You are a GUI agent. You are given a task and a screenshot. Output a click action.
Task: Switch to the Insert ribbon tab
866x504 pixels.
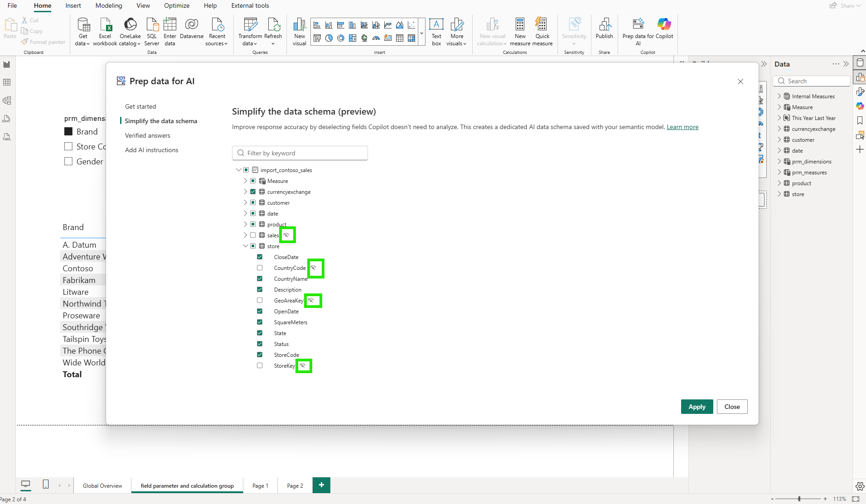(73, 5)
